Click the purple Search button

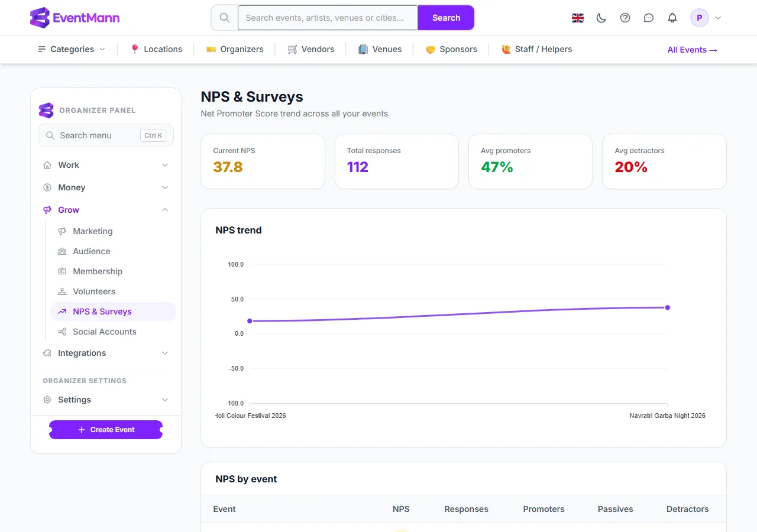tap(446, 18)
